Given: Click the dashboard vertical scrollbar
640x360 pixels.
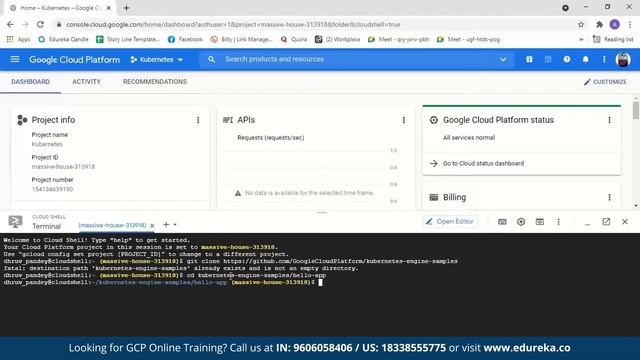Looking at the screenshot, I should (x=636, y=111).
